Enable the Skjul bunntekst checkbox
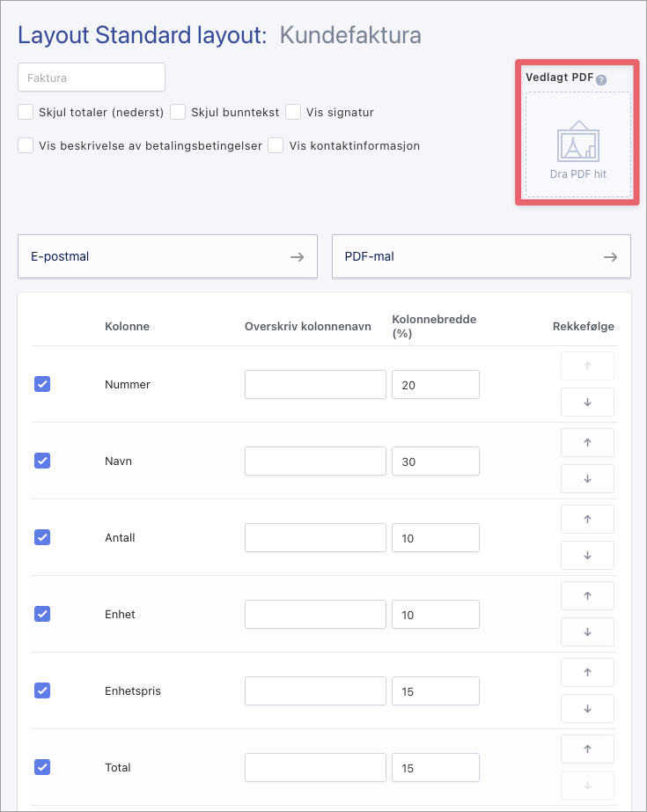Viewport: 647px width, 812px height. coord(178,112)
